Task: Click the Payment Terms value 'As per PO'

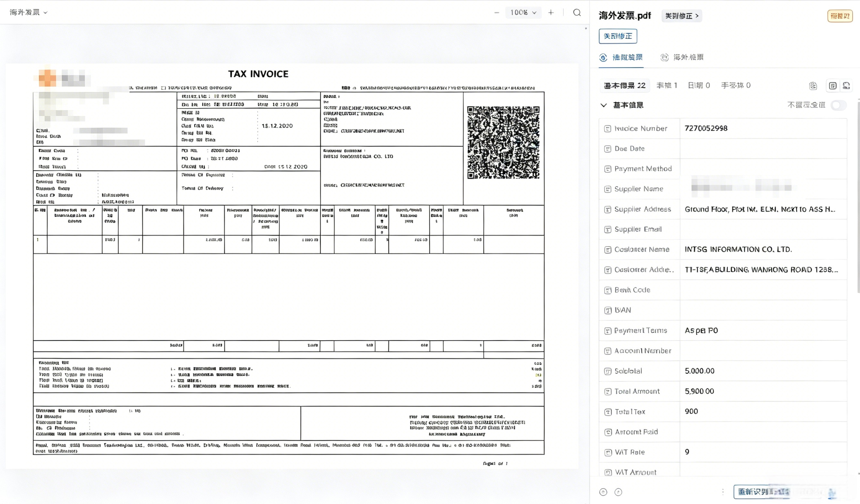Action: click(x=701, y=331)
